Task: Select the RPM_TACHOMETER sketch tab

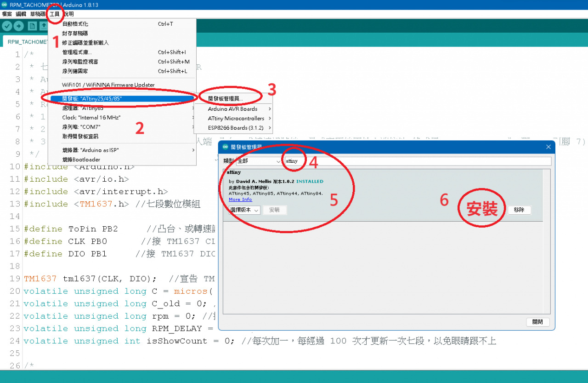Action: coord(28,41)
